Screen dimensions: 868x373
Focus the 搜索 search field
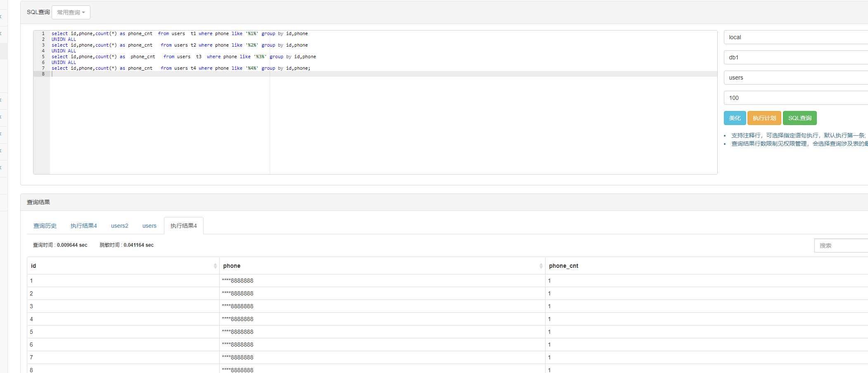point(841,246)
